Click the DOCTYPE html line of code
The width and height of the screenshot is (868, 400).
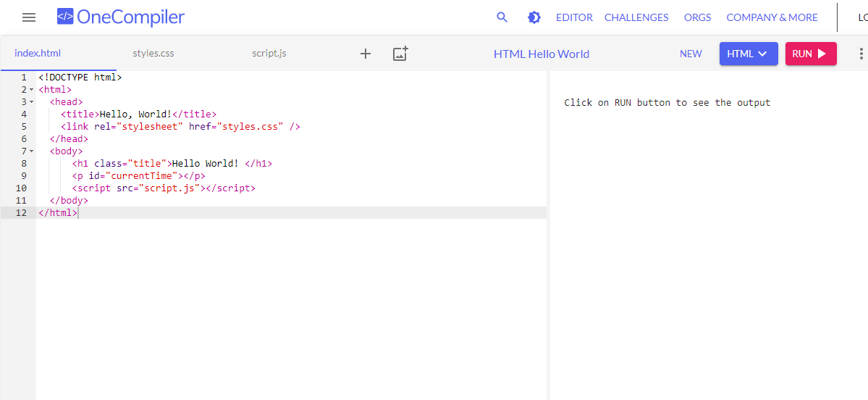click(x=80, y=78)
